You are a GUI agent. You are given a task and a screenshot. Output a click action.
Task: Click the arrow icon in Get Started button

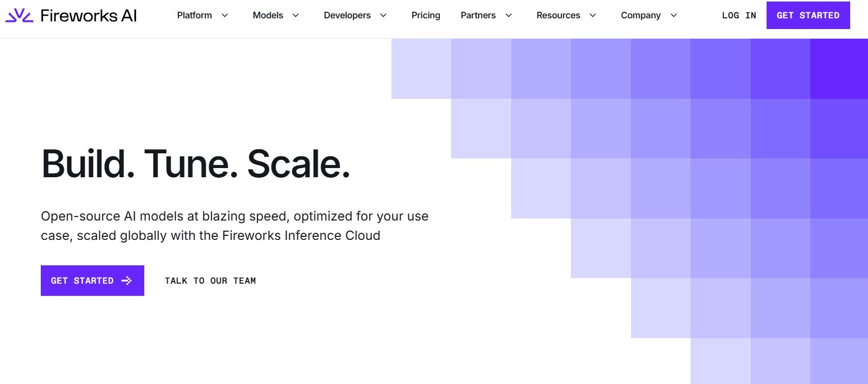pos(126,281)
